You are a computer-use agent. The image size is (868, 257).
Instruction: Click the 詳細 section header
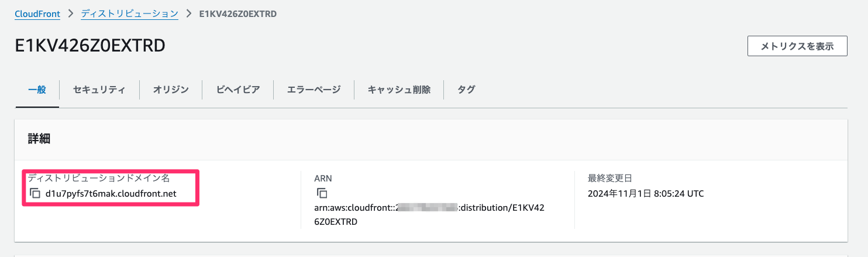39,139
